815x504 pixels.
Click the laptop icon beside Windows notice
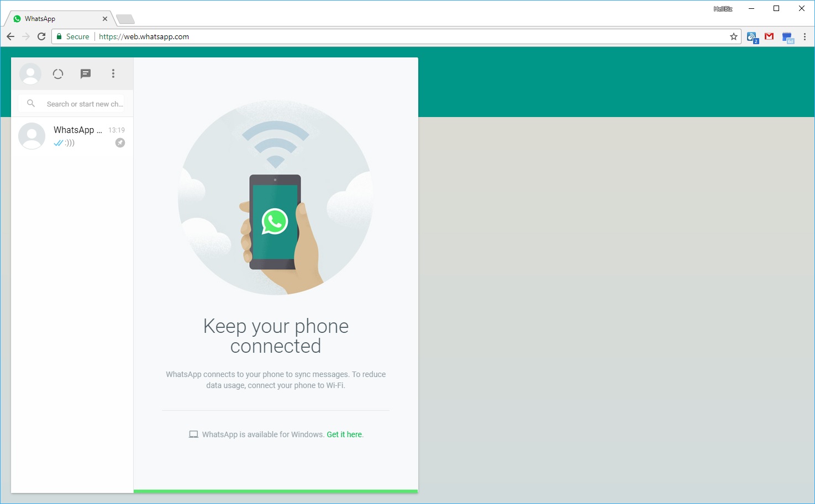tap(193, 434)
